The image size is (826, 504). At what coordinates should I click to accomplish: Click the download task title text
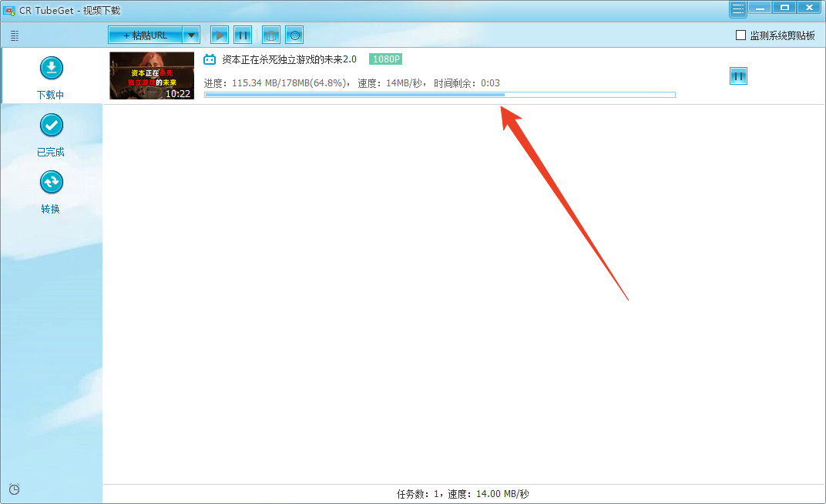pyautogui.click(x=289, y=58)
